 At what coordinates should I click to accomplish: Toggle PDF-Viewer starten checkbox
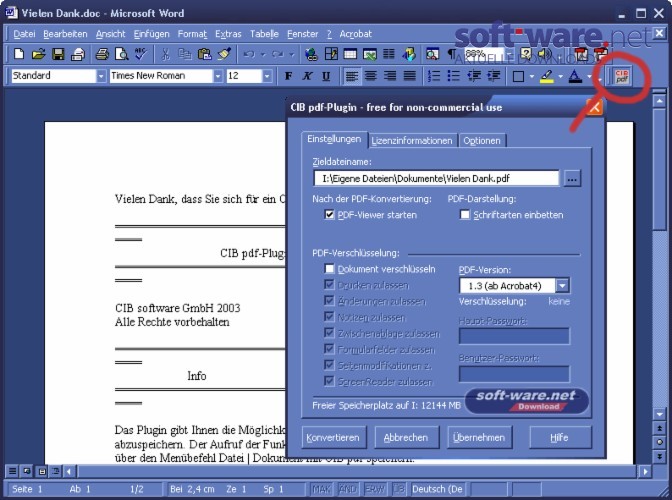coord(329,215)
